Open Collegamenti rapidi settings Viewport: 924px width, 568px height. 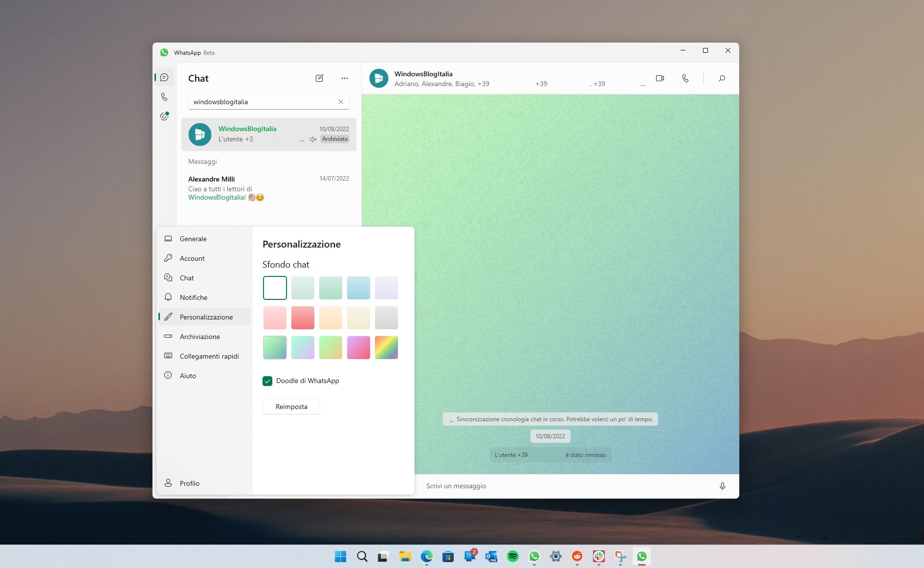pyautogui.click(x=204, y=356)
